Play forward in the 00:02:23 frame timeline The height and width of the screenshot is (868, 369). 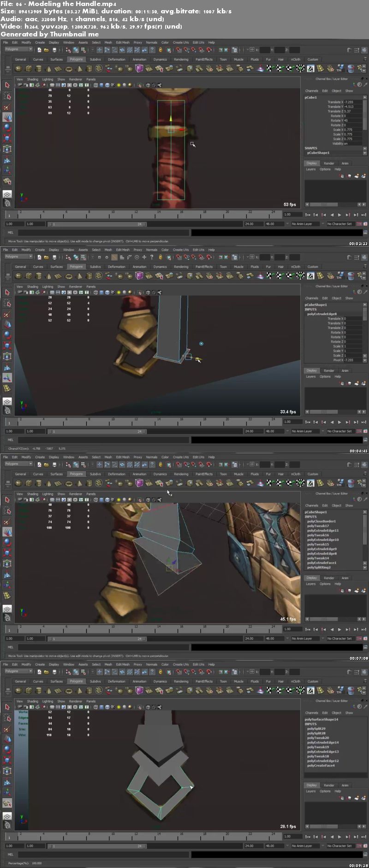pos(340,215)
